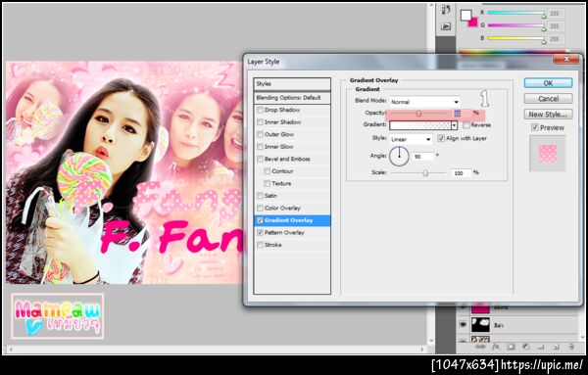The height and width of the screenshot is (375, 588).
Task: Click the G color slider
Action: (x=516, y=26)
